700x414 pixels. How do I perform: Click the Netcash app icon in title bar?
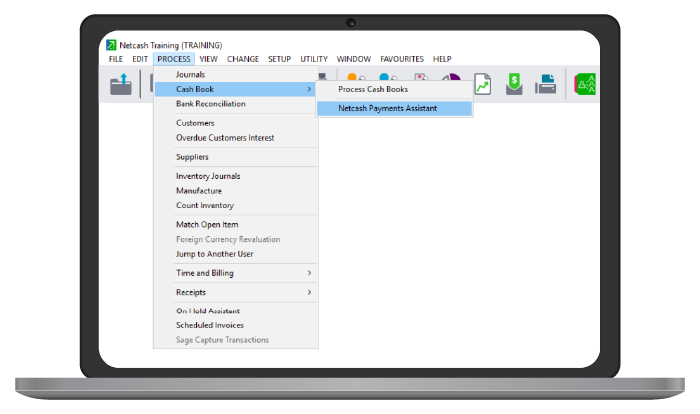click(111, 45)
